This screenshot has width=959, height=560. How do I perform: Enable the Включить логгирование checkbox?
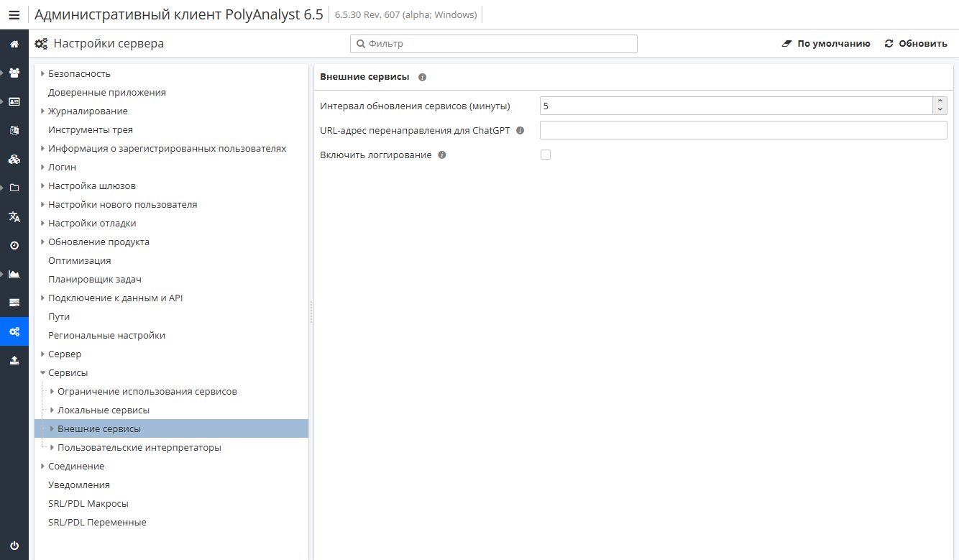tap(546, 155)
